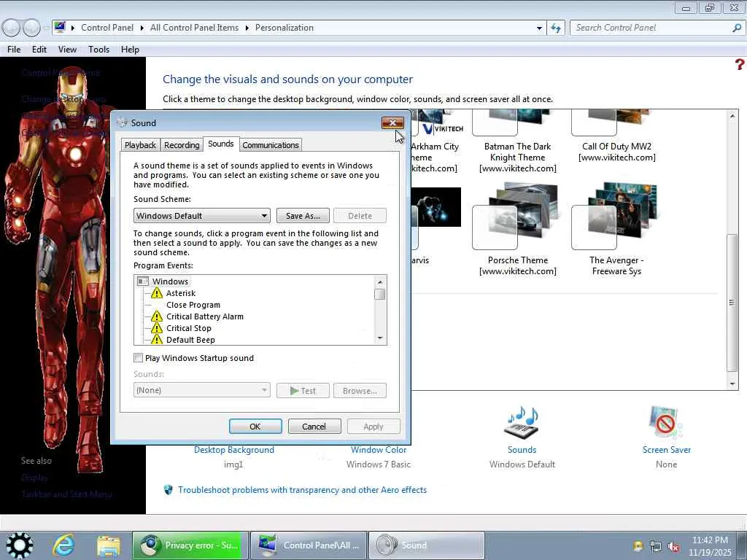Open the Help menu
The width and height of the screenshot is (747, 560).
(x=130, y=49)
